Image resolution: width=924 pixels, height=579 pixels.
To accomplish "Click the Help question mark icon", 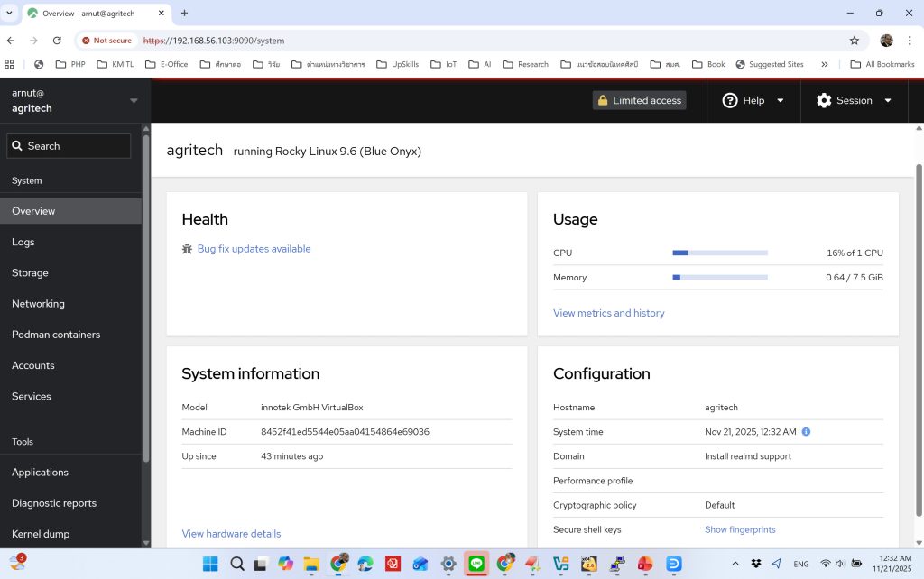I will point(730,101).
